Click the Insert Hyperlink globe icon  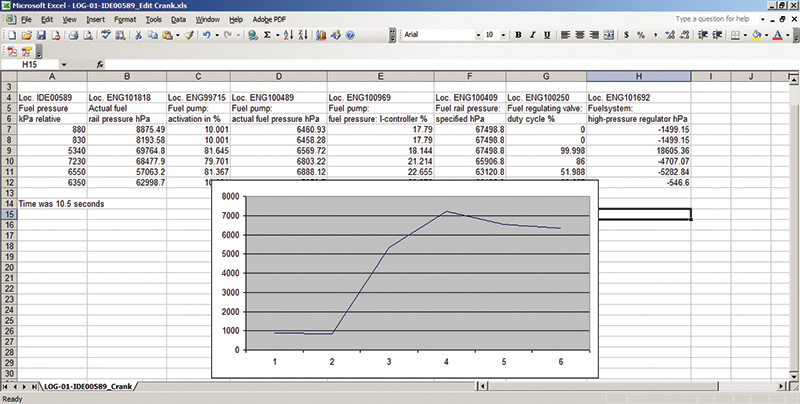[x=253, y=35]
